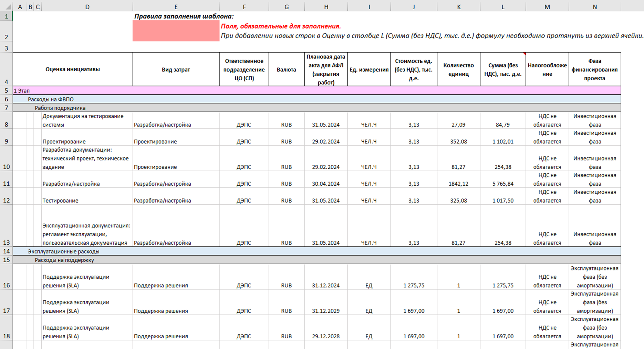Select the 'Вид затрат' header cell
Viewport: 644px width, 349px height.
click(x=176, y=70)
